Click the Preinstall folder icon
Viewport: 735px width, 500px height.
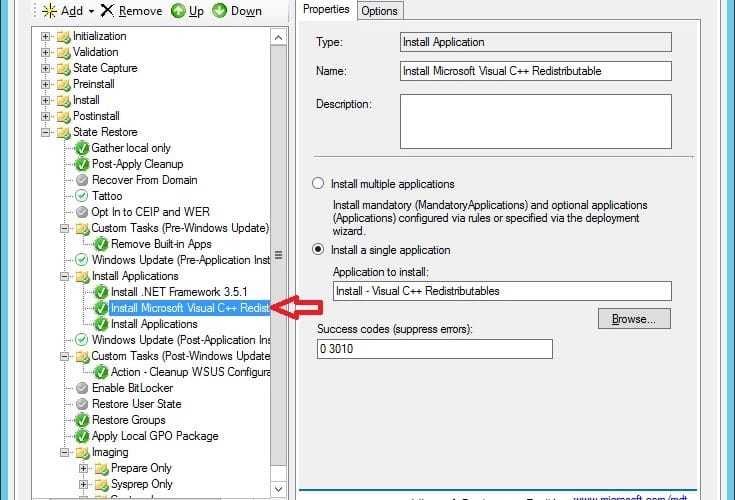point(63,84)
